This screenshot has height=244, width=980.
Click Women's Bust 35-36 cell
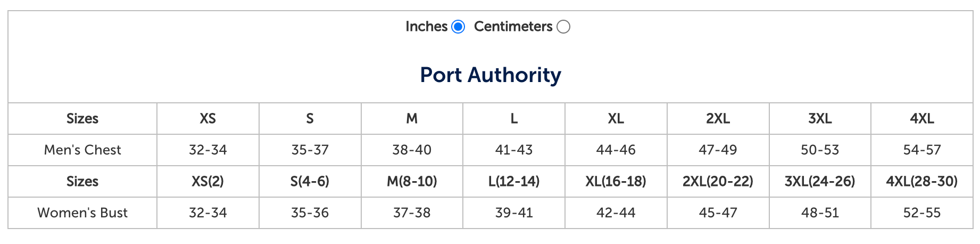tap(310, 213)
